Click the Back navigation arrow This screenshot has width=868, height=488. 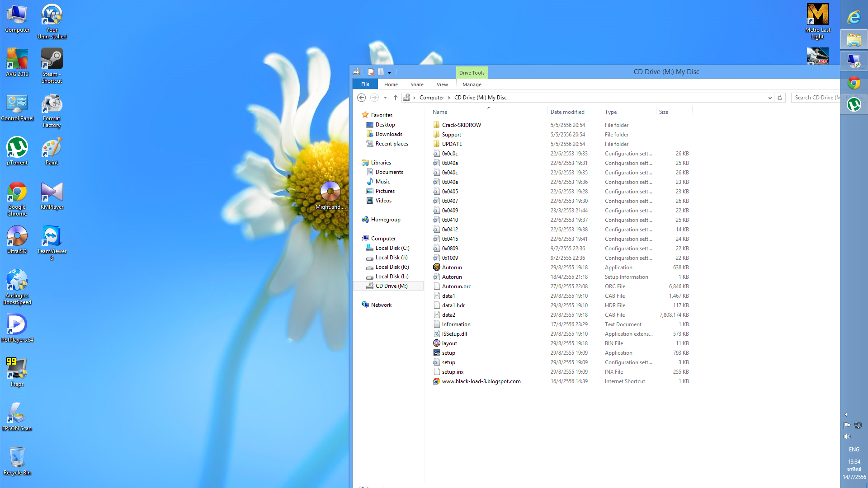pyautogui.click(x=361, y=98)
